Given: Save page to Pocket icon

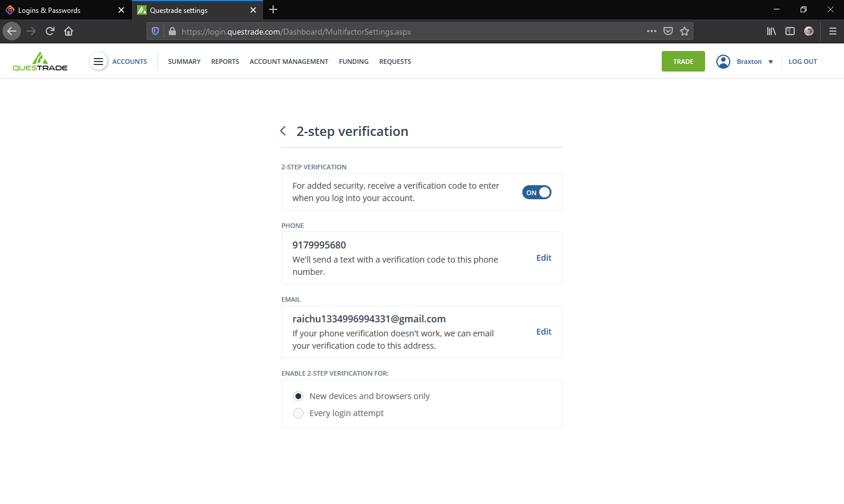Looking at the screenshot, I should click(x=668, y=31).
